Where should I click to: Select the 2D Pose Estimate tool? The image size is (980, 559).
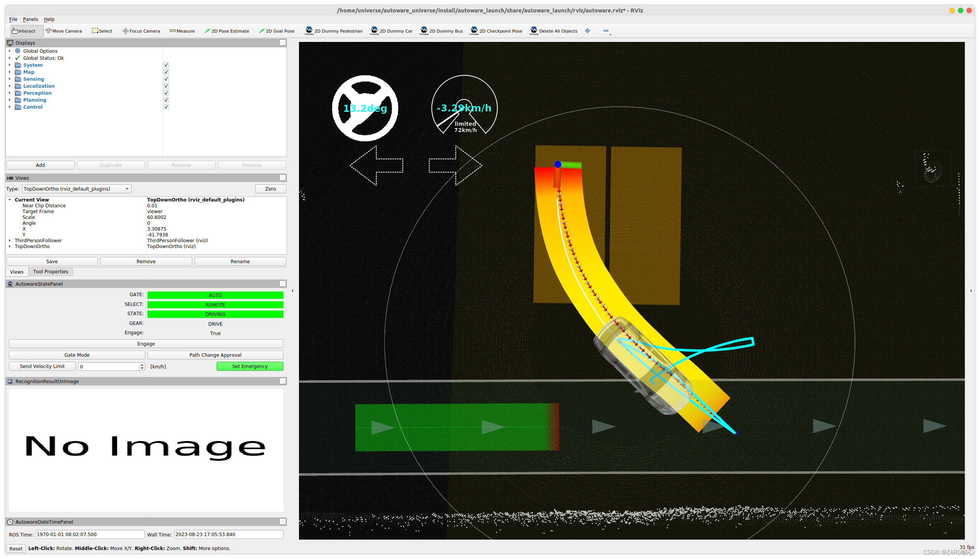tap(227, 31)
